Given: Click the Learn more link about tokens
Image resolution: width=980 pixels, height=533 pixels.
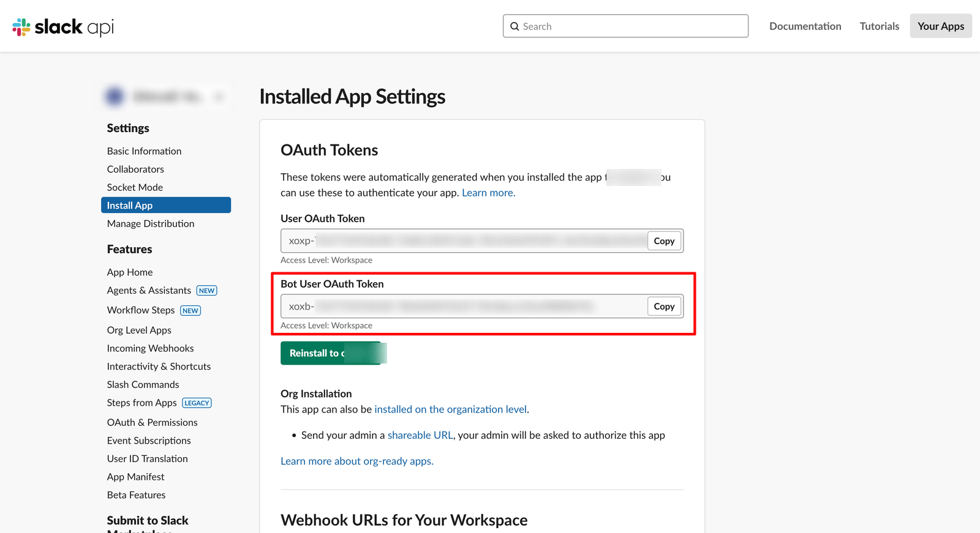Looking at the screenshot, I should [x=488, y=193].
